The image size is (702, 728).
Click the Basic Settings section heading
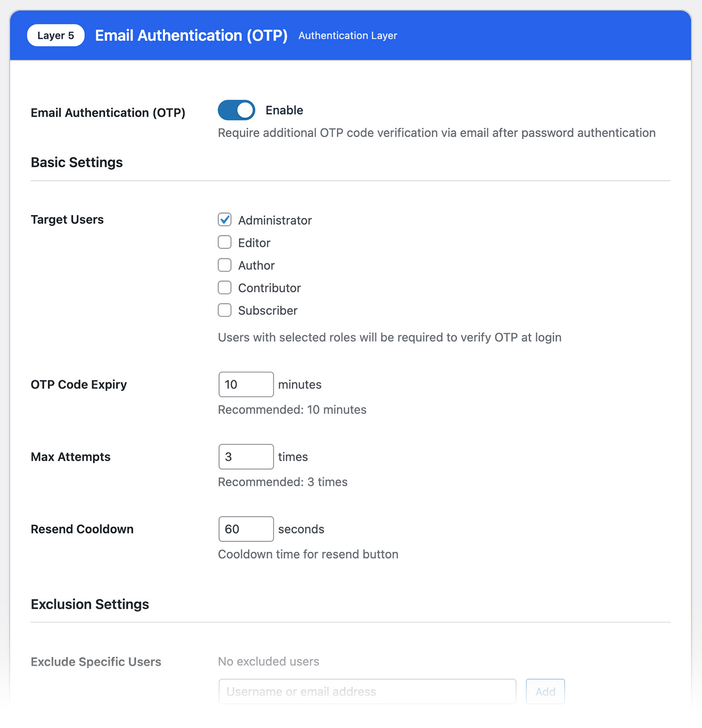click(77, 163)
